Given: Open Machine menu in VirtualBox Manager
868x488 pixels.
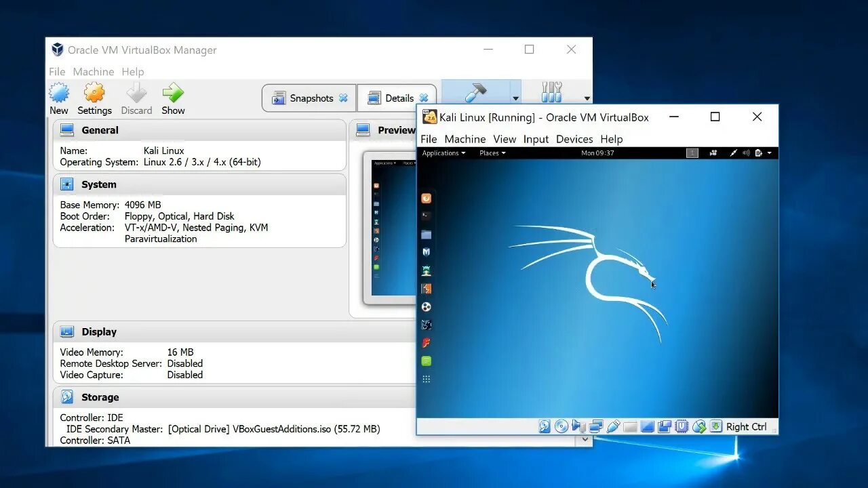Looking at the screenshot, I should (x=94, y=72).
